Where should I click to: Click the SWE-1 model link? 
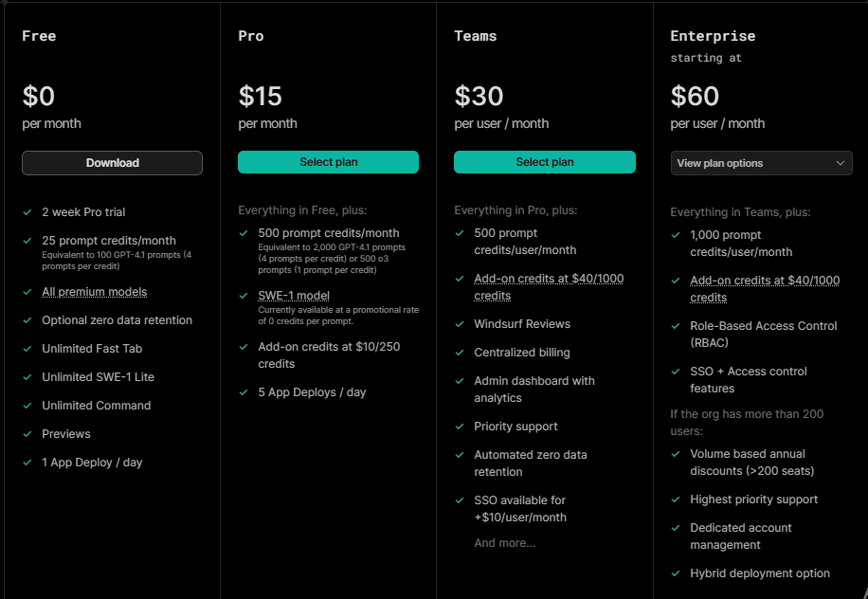click(x=294, y=296)
